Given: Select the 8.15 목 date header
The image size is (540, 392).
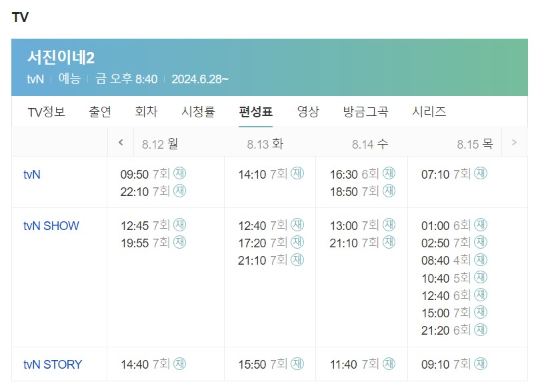Looking at the screenshot, I should tap(475, 144).
